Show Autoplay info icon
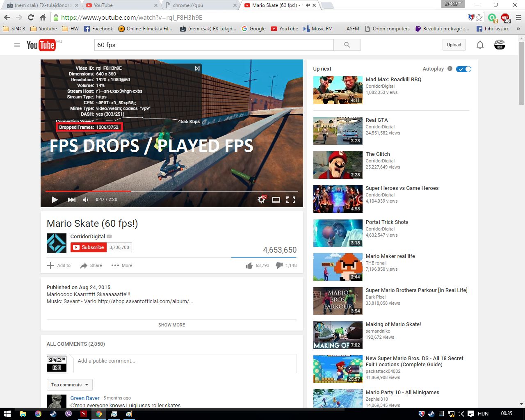525x420 pixels. [450, 68]
